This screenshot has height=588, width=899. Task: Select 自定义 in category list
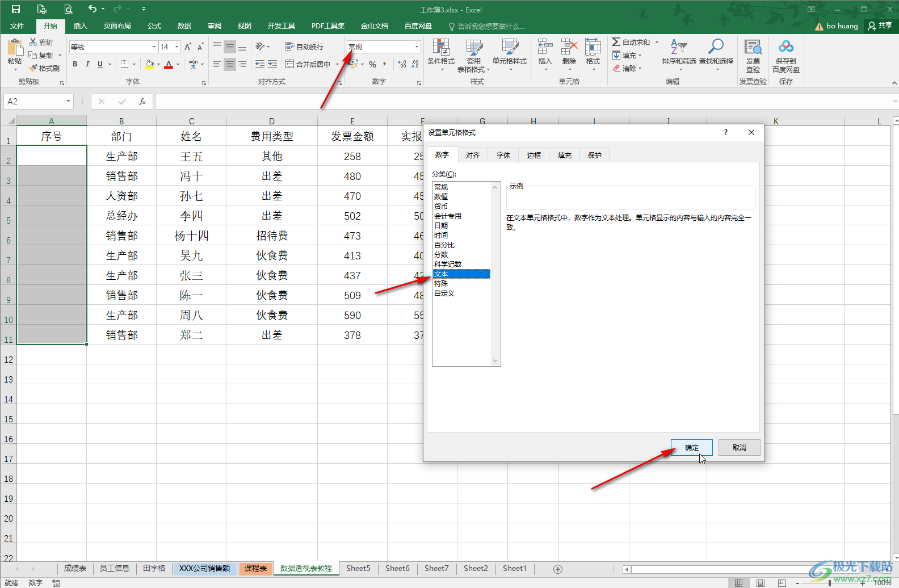tap(444, 293)
